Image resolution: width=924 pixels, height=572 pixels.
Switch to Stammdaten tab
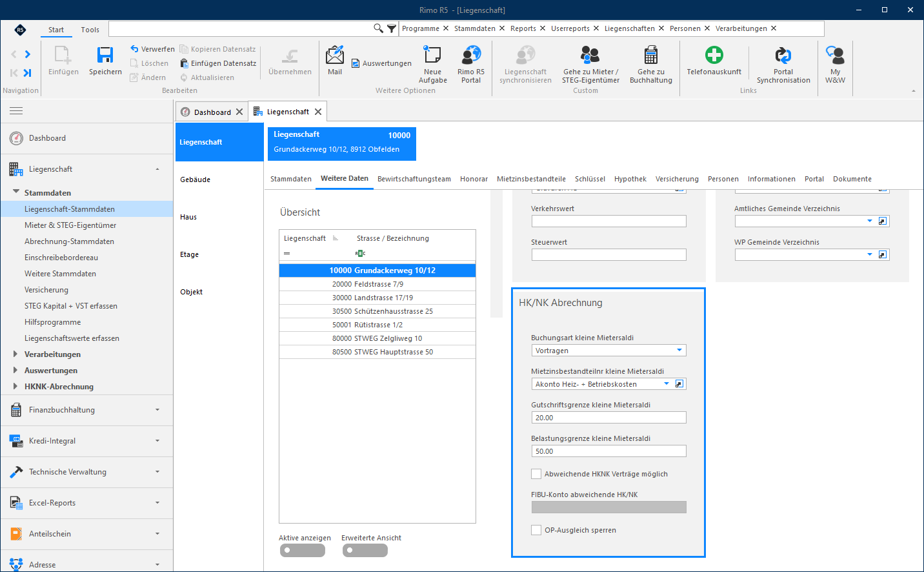[x=291, y=179]
